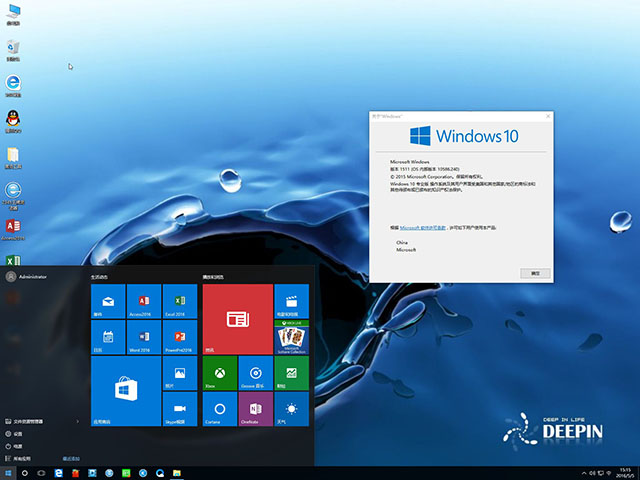Open the Windows Store tile
This screenshot has height=480, width=640.
[125, 391]
